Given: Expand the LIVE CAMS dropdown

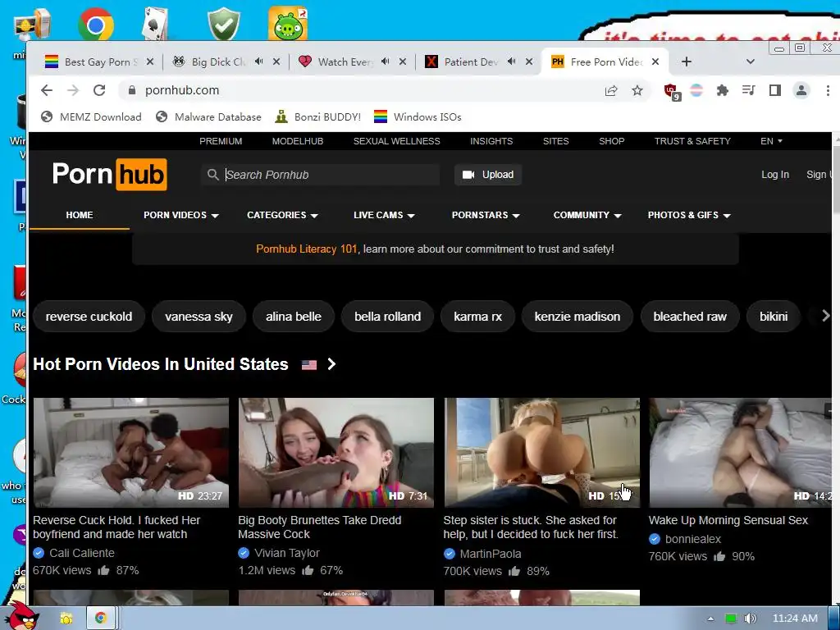Looking at the screenshot, I should coord(384,215).
